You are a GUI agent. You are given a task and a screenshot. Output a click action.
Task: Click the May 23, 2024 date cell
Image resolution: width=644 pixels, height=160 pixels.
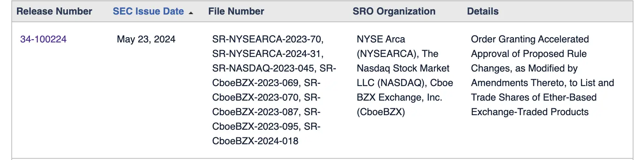[146, 39]
